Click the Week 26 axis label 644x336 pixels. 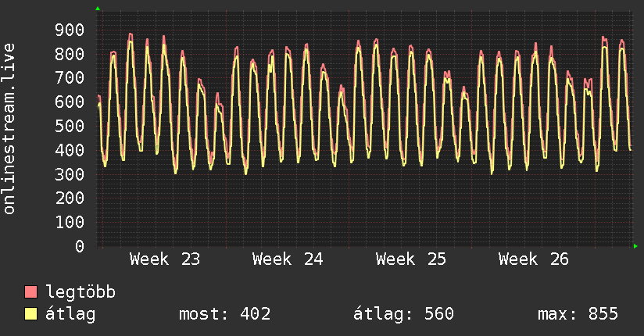[x=534, y=259]
